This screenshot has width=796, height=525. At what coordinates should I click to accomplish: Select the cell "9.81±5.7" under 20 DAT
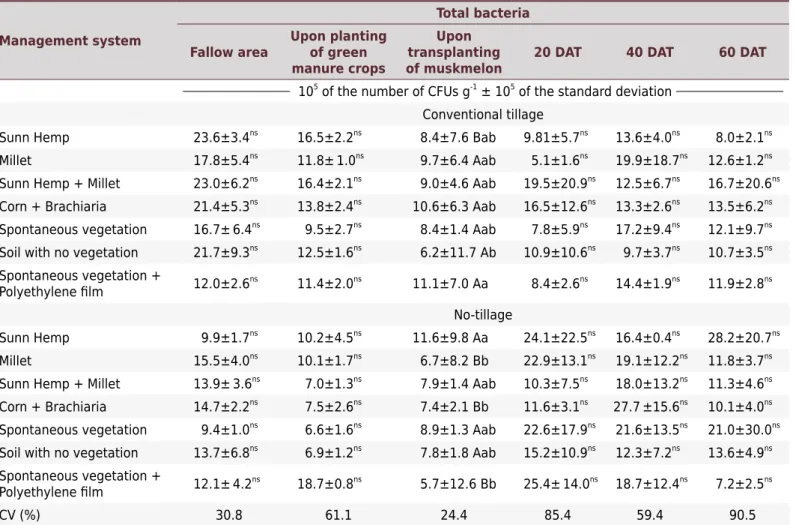[556, 137]
